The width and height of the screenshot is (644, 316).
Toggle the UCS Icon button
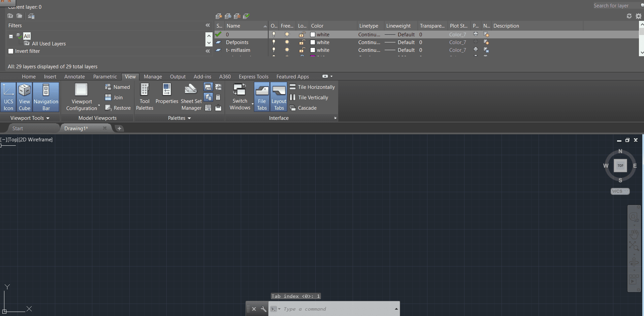coord(8,97)
